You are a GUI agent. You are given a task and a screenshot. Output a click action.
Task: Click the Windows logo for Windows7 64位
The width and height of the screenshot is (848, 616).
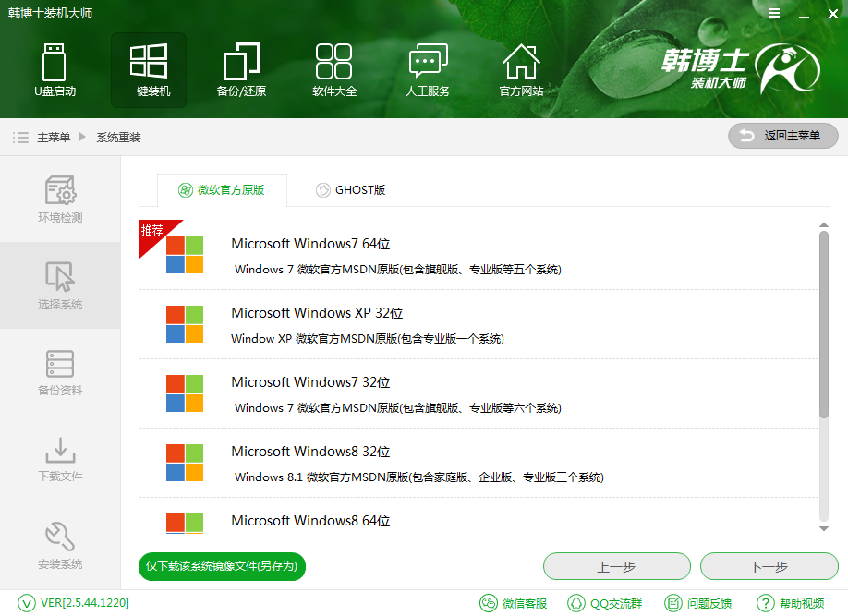[x=185, y=255]
